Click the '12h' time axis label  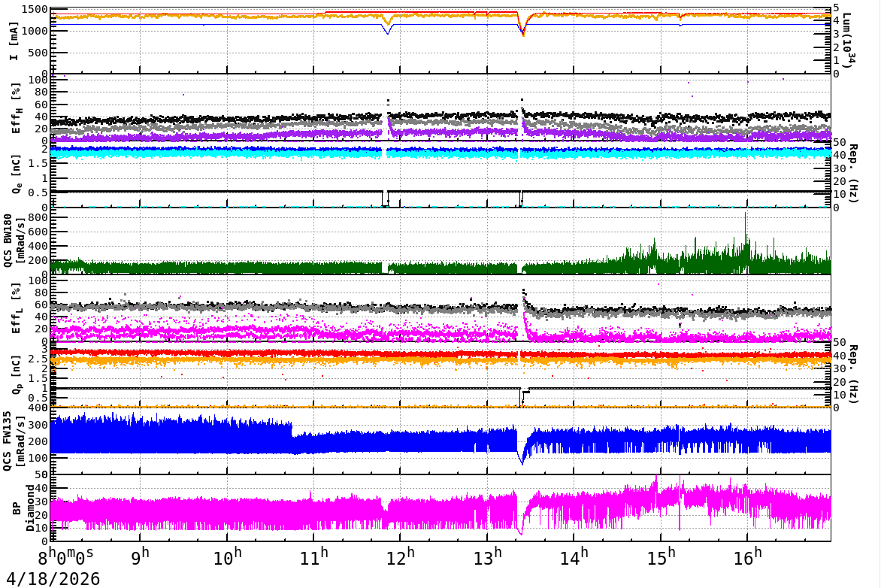point(400,556)
